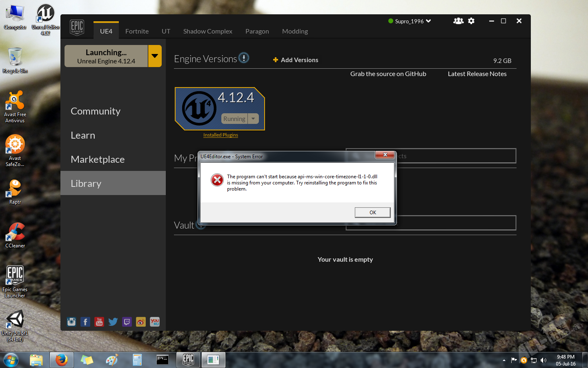The width and height of the screenshot is (588, 368).
Task: Switch to the Fortnite tab
Action: pos(137,31)
